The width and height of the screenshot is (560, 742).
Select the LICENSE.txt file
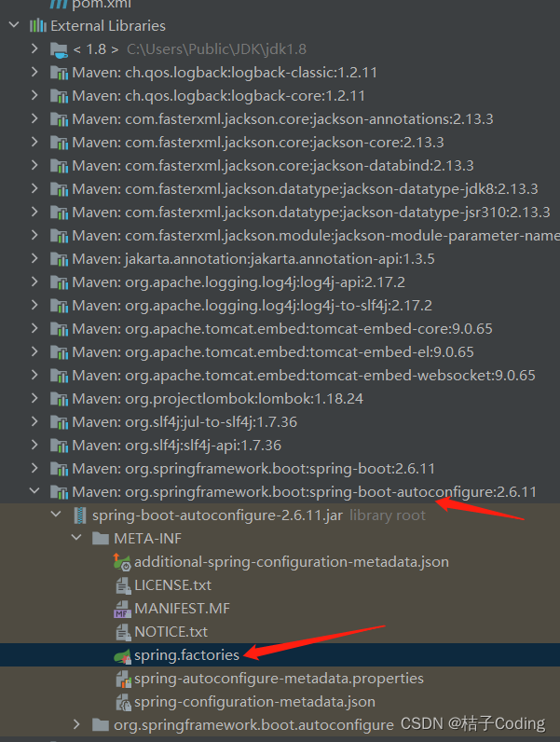pos(172,585)
